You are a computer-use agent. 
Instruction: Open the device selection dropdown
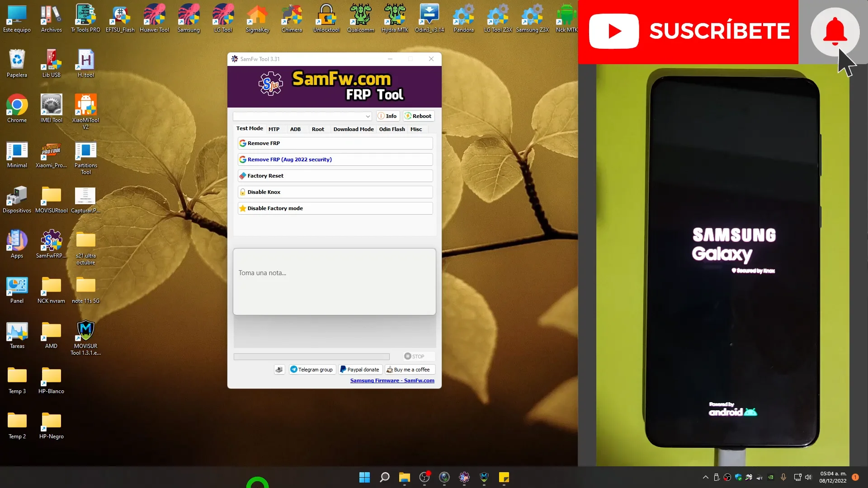(x=302, y=116)
